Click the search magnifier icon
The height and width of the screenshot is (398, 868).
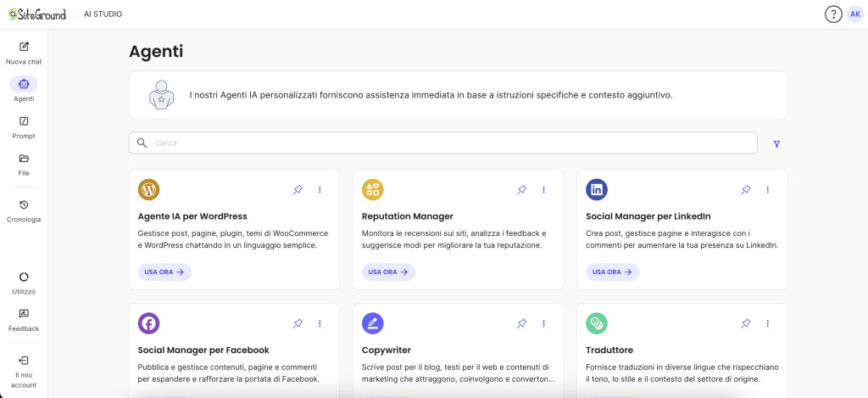click(x=142, y=143)
